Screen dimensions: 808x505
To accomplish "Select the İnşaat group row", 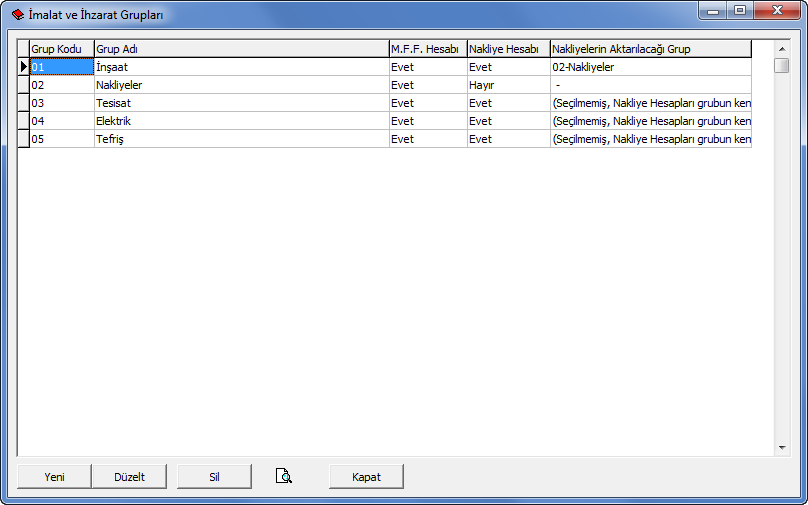I will click(x=240, y=67).
